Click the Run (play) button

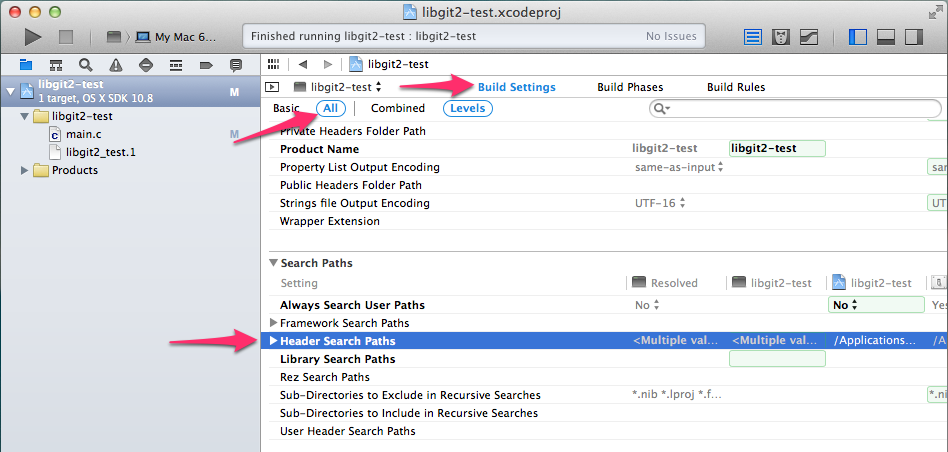coord(33,37)
